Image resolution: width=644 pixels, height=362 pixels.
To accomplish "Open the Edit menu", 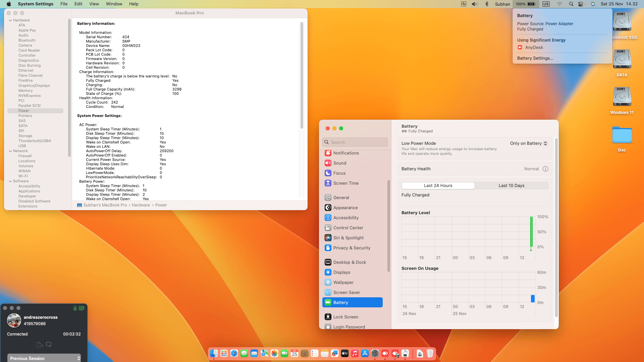I will coord(78,4).
